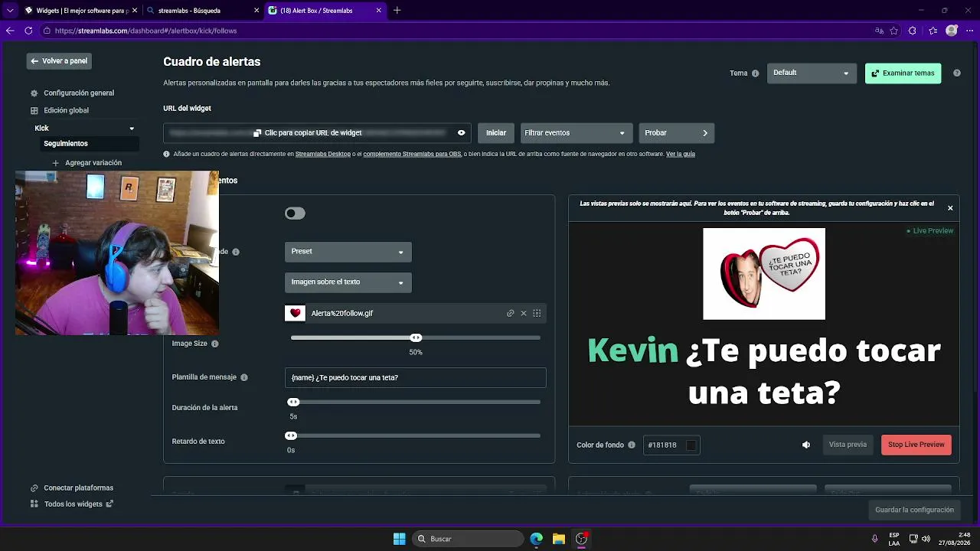This screenshot has height=551, width=980.
Task: Open the browser profile avatar
Action: click(952, 31)
